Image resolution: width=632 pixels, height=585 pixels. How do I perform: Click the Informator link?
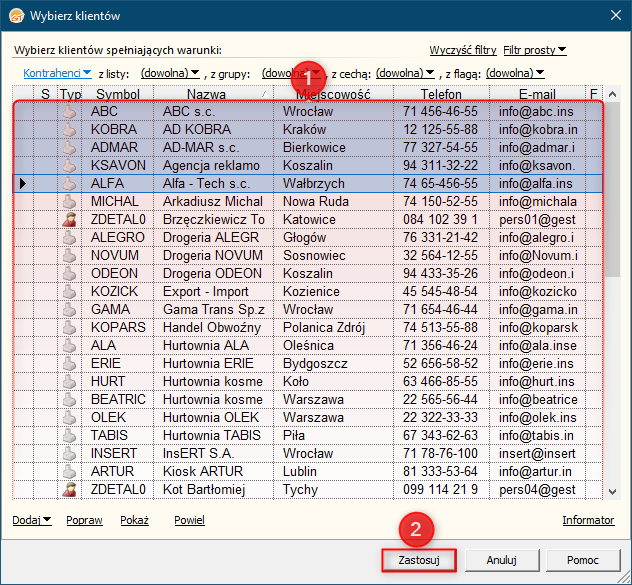tap(588, 520)
